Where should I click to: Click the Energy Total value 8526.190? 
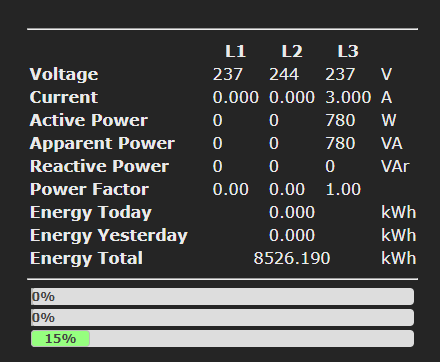pos(292,258)
